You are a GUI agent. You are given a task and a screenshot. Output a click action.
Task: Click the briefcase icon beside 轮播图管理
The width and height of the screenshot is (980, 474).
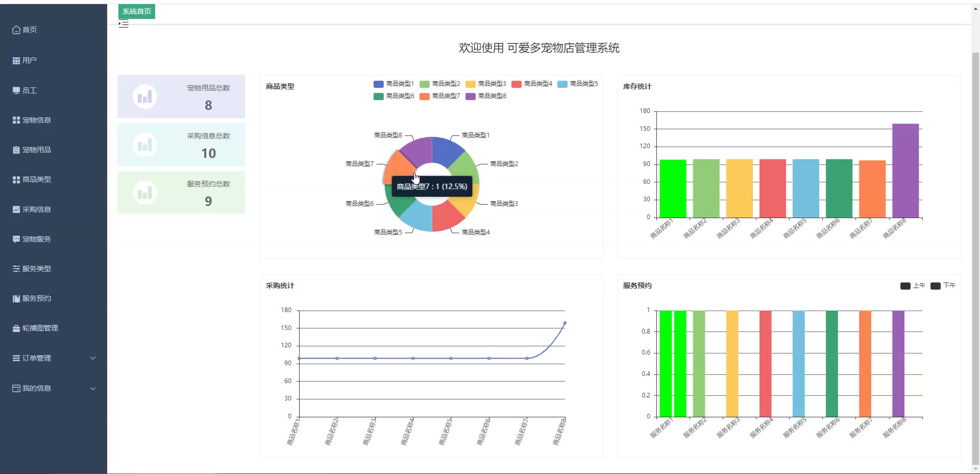(16, 328)
